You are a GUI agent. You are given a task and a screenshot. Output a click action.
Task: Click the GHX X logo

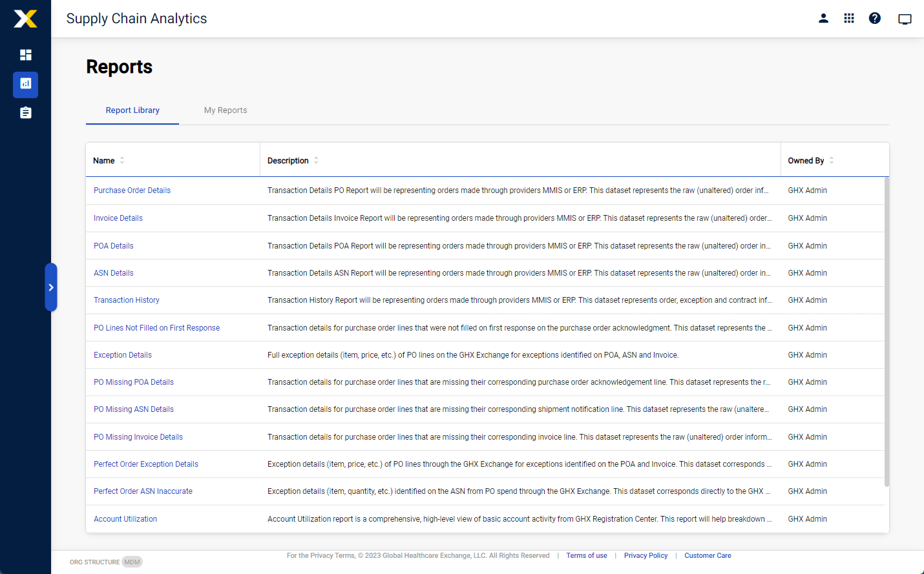point(25,19)
